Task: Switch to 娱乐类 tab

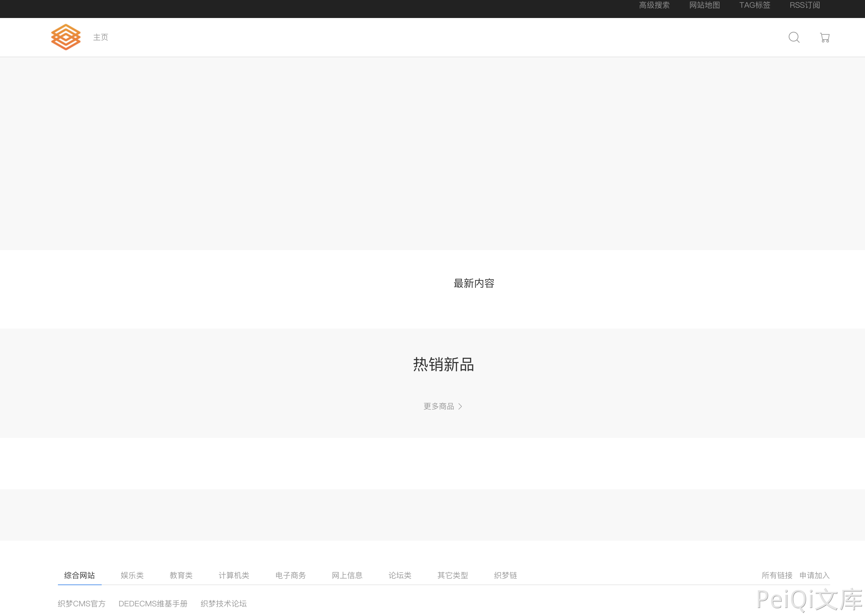Action: tap(132, 575)
